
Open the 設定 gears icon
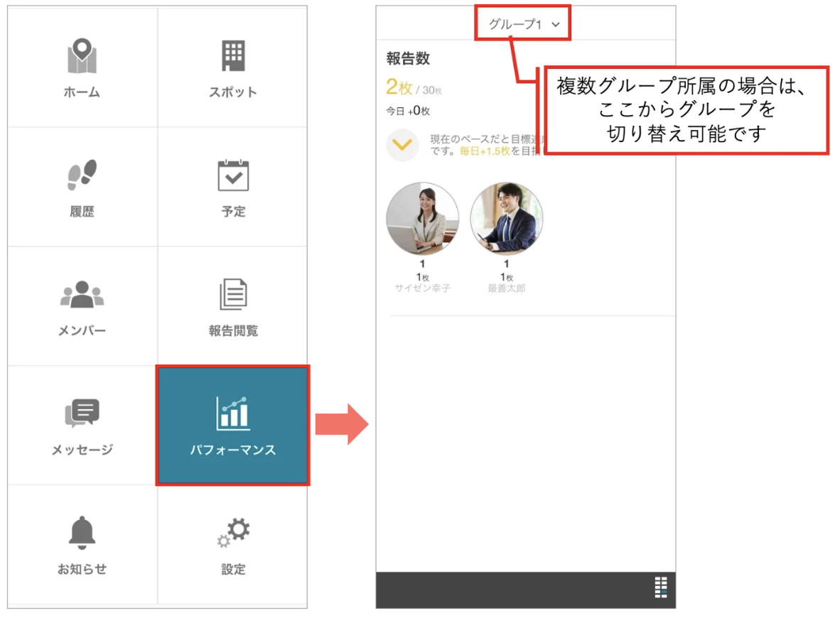[x=233, y=532]
